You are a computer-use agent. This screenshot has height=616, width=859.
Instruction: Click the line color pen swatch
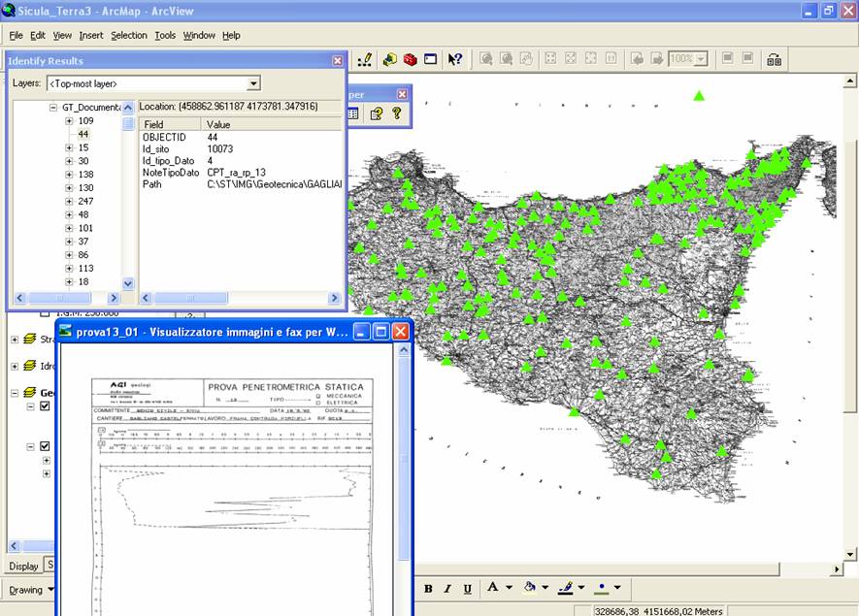tap(565, 588)
